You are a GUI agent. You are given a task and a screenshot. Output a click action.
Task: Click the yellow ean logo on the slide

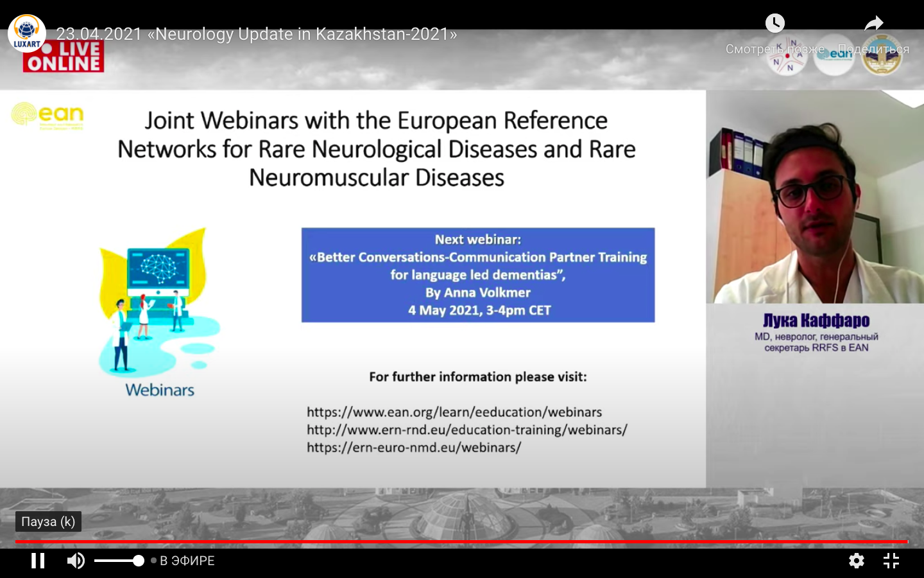[47, 116]
